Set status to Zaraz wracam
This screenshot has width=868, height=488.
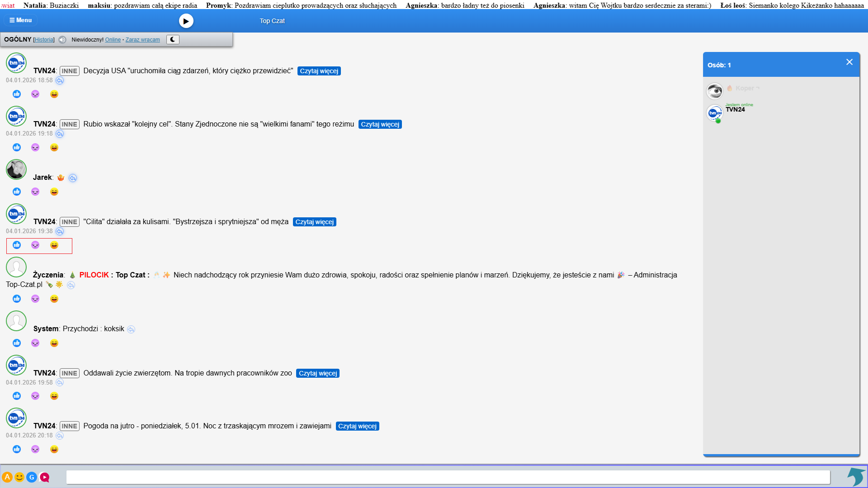(142, 40)
